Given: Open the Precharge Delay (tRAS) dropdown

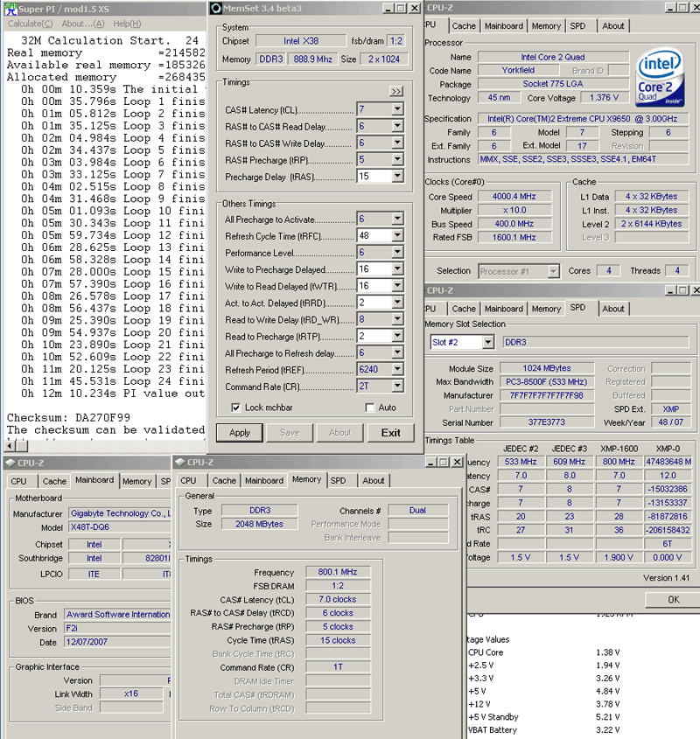Looking at the screenshot, I should click(397, 177).
